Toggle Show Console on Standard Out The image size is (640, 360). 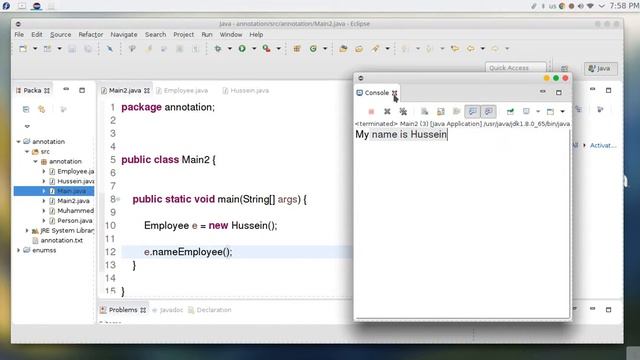pos(473,111)
